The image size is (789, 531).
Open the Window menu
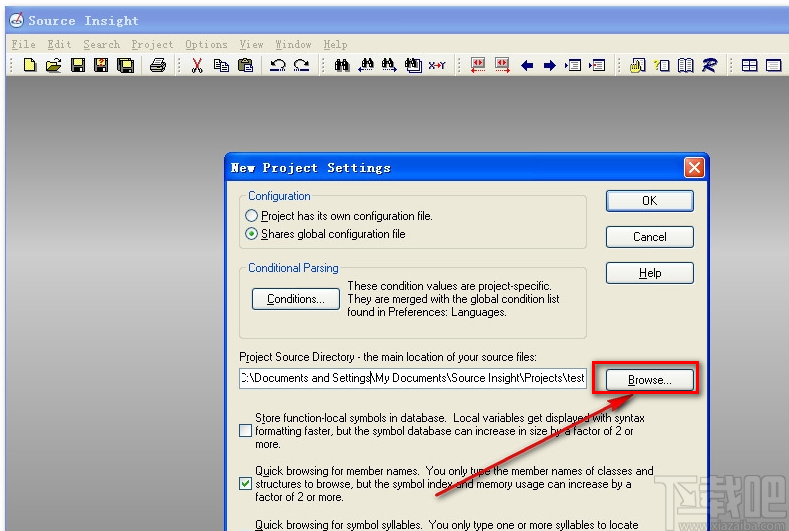293,44
